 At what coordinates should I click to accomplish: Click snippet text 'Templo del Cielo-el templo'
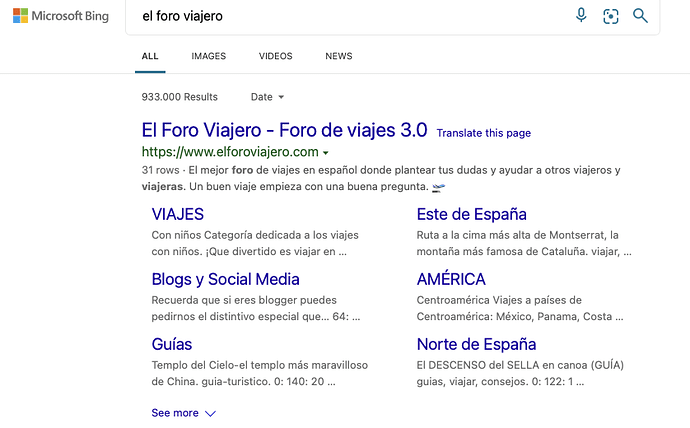coord(217,365)
